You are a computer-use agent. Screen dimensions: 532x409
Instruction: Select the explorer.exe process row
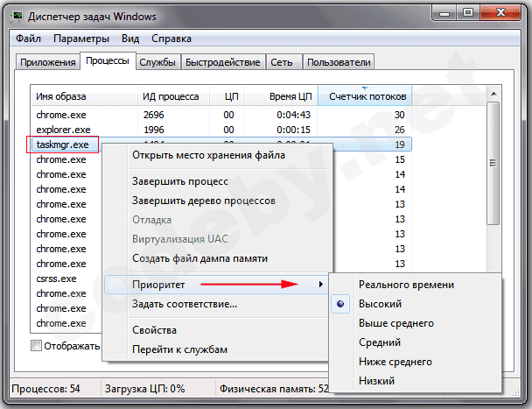click(221, 130)
